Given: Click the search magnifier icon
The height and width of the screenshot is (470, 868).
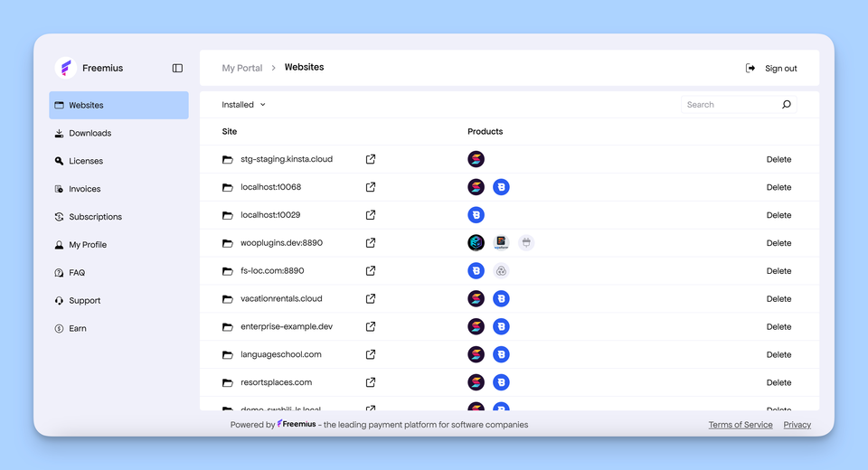Looking at the screenshot, I should [x=786, y=105].
